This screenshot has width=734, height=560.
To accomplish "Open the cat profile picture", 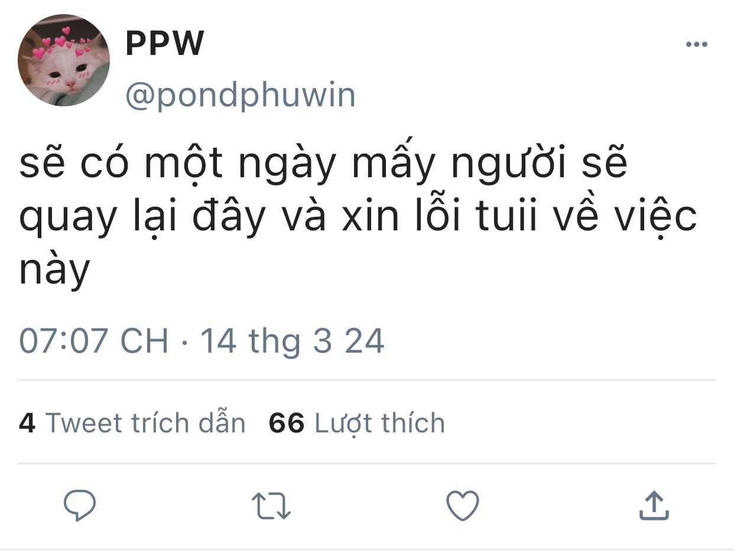I will tap(64, 60).
